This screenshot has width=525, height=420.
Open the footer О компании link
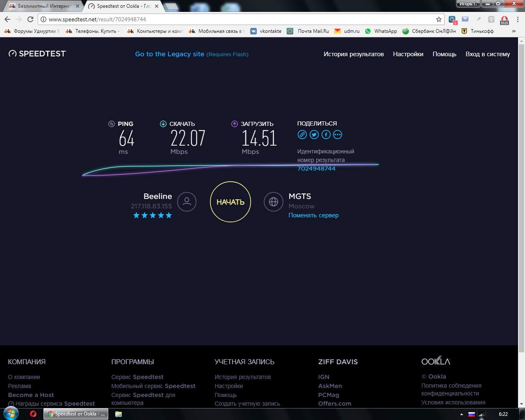click(x=24, y=377)
